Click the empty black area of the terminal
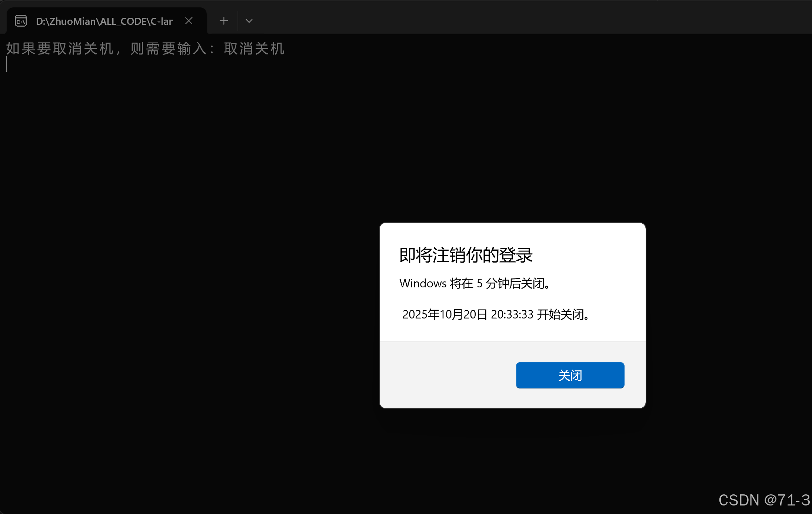 (x=185, y=259)
